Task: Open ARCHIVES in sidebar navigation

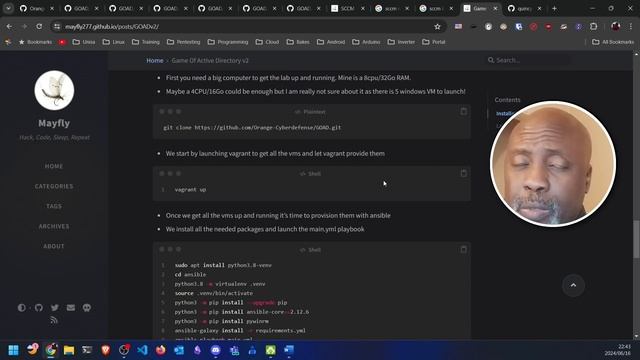Action: coord(54,226)
